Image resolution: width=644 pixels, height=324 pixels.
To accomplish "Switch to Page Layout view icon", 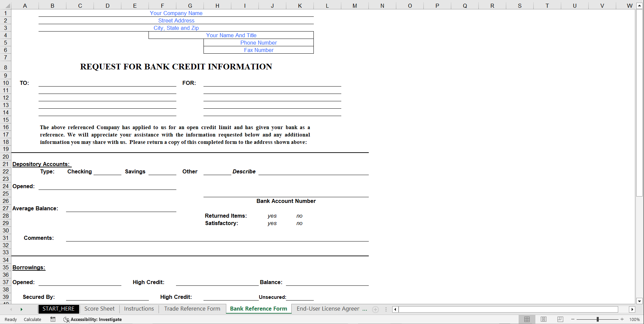I will [543, 319].
